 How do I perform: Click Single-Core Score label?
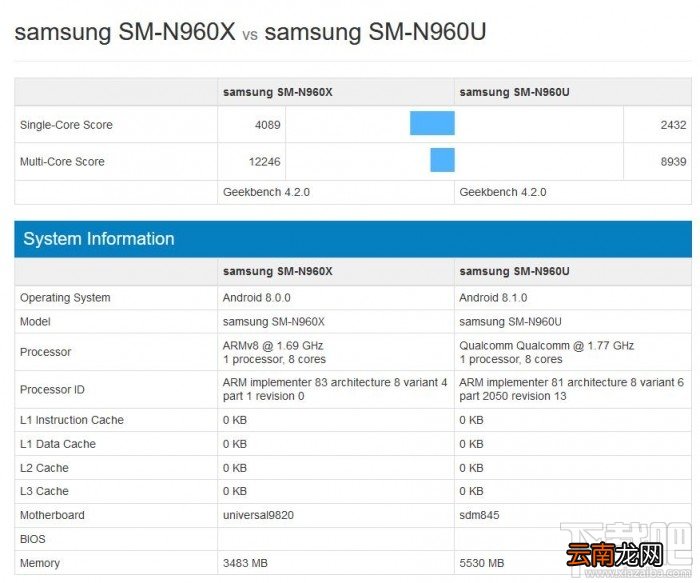66,125
